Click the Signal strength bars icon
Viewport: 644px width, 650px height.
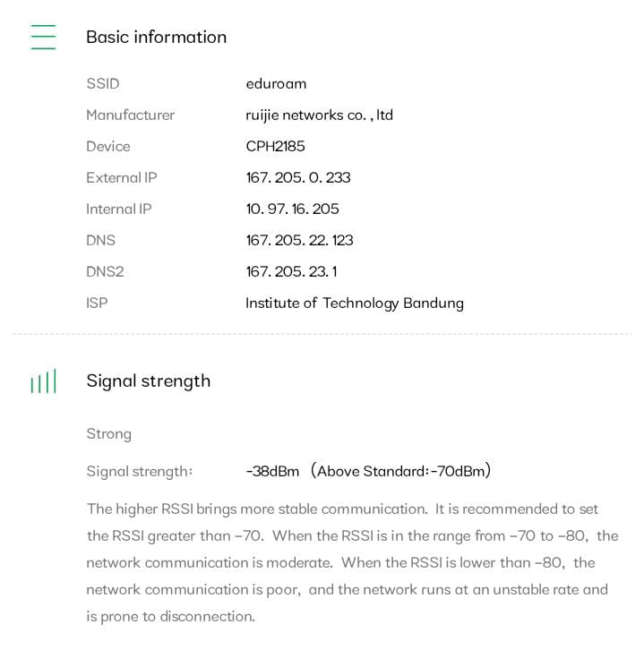coord(43,381)
